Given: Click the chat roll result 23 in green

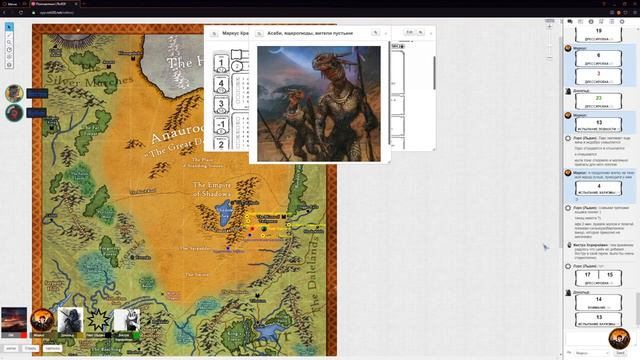Looking at the screenshot, I should coord(598,101).
